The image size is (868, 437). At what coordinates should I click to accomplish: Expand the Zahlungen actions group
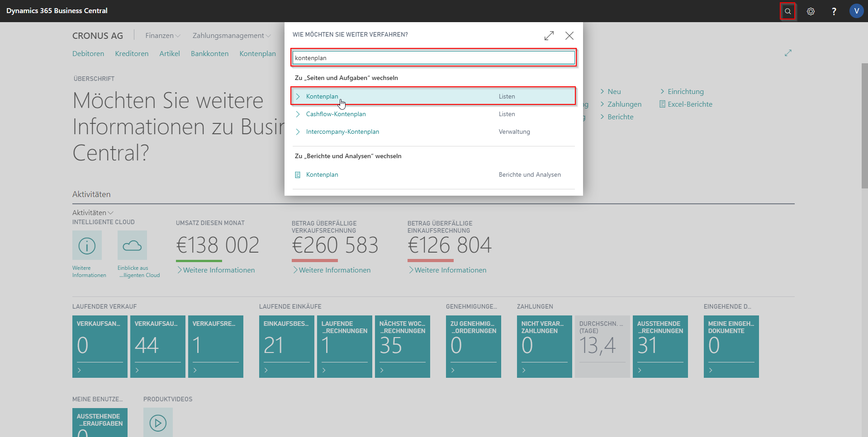tap(621, 104)
